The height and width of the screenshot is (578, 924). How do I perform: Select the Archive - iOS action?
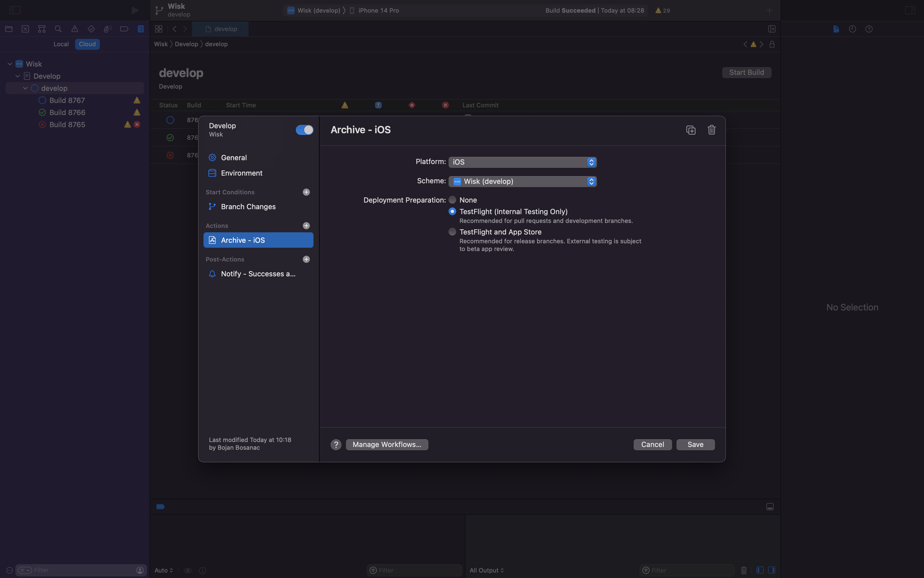click(x=258, y=241)
